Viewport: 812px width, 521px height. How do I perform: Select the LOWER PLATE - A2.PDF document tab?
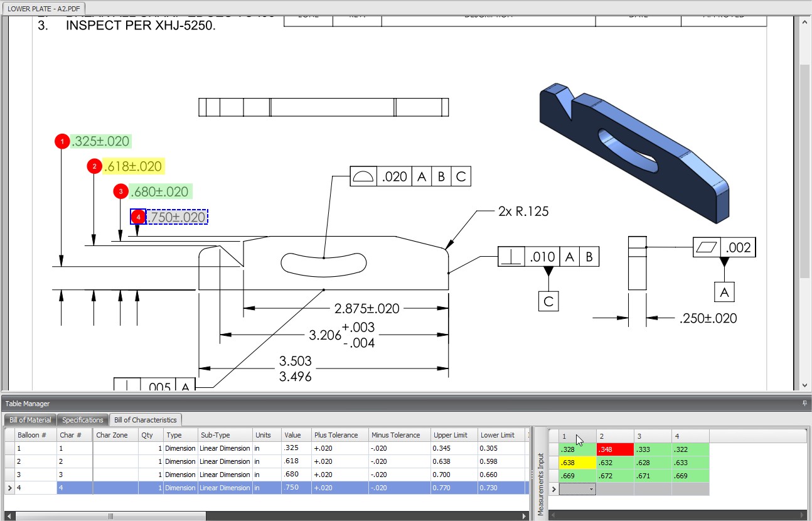point(42,8)
